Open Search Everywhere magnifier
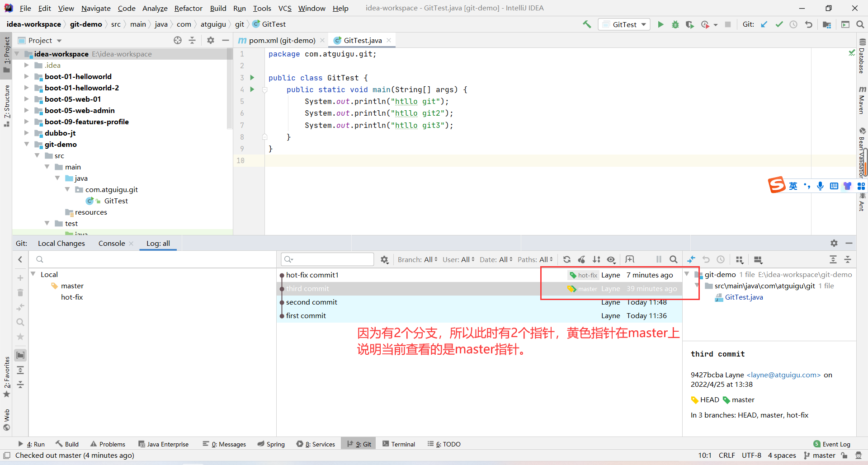The width and height of the screenshot is (868, 465). [860, 24]
